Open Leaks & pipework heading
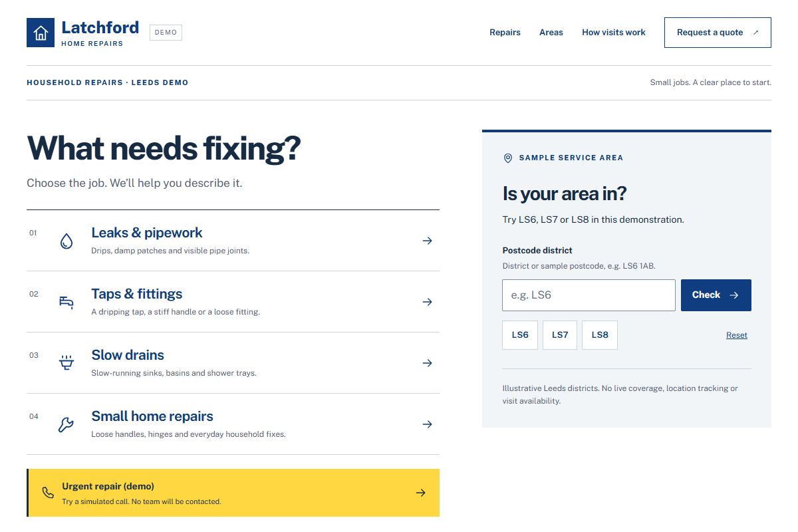This screenshot has height=532, width=798. click(x=147, y=233)
